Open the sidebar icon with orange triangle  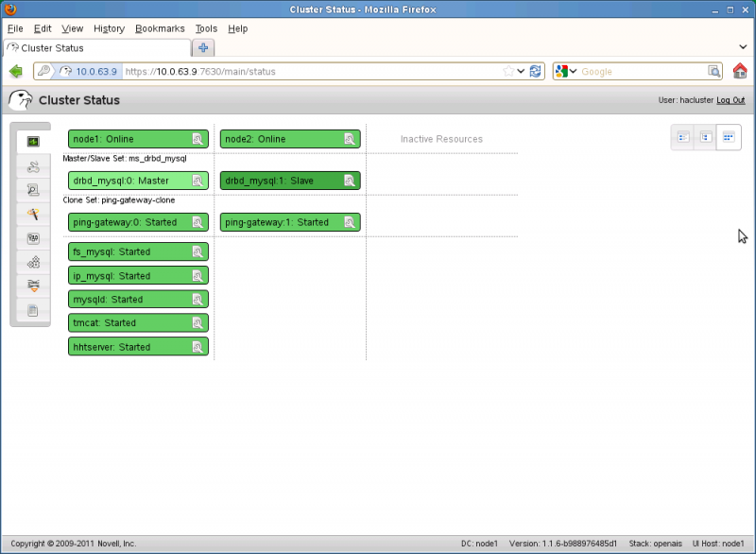click(x=33, y=286)
